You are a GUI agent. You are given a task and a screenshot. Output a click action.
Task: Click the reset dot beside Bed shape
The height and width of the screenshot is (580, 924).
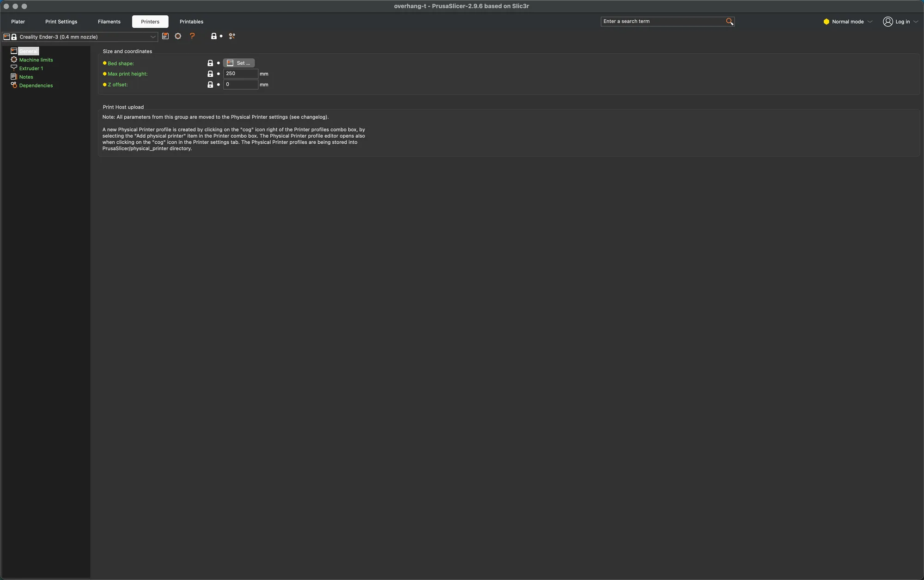pyautogui.click(x=219, y=63)
